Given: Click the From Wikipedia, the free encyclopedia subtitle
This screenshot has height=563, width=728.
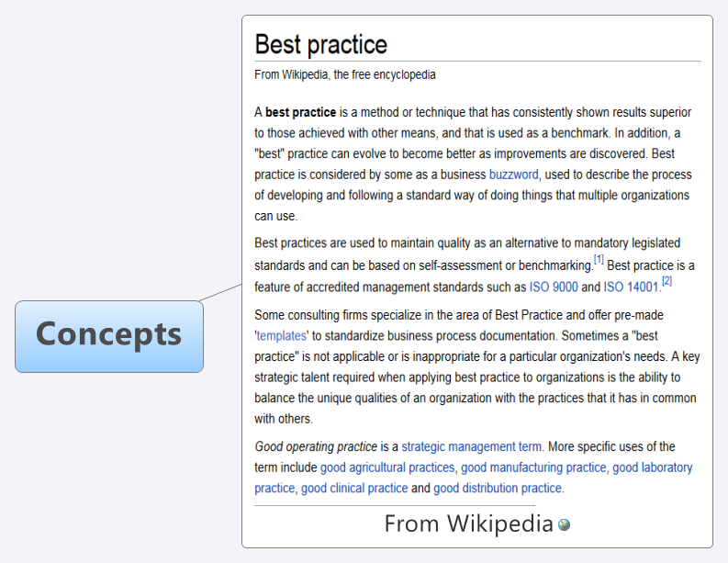Looking at the screenshot, I should click(x=345, y=74).
